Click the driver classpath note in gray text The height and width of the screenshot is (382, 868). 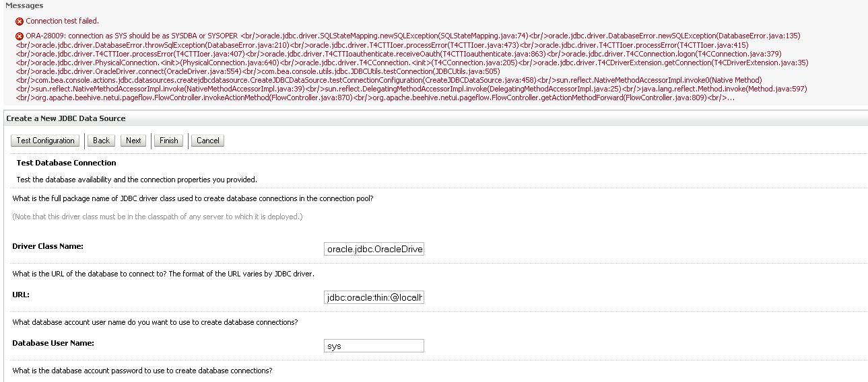coord(158,217)
